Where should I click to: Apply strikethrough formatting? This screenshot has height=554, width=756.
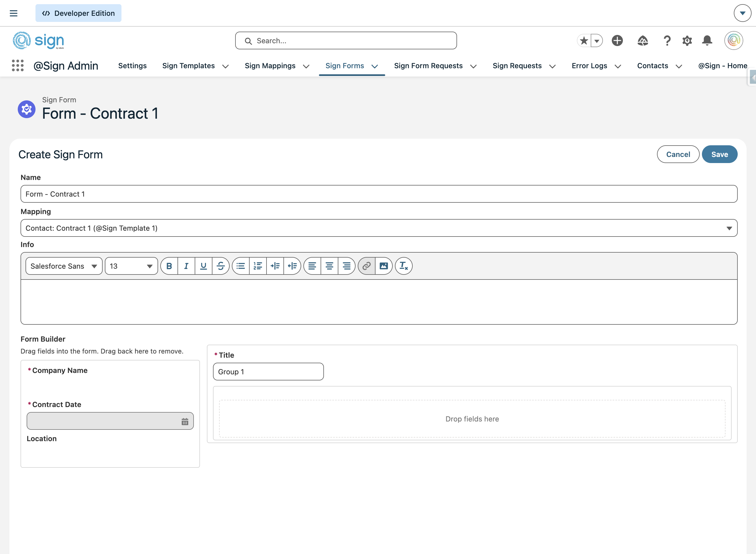221,266
